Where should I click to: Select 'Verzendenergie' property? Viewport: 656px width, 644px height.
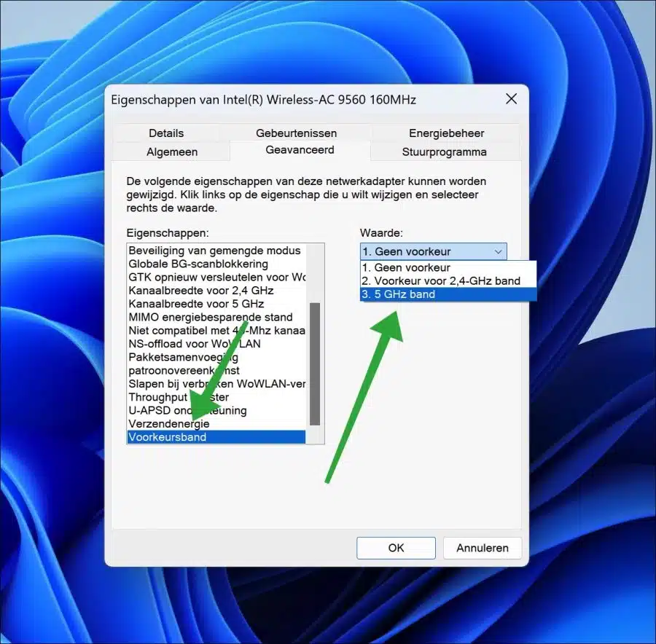coord(216,423)
